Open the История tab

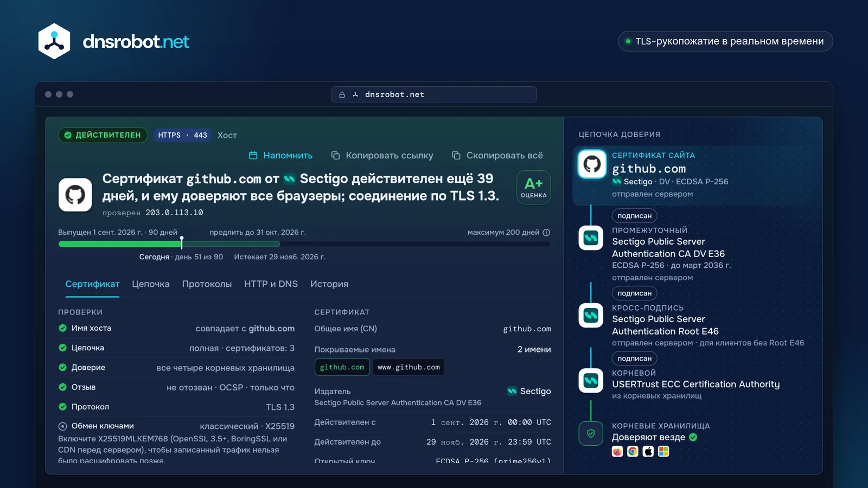pyautogui.click(x=329, y=284)
